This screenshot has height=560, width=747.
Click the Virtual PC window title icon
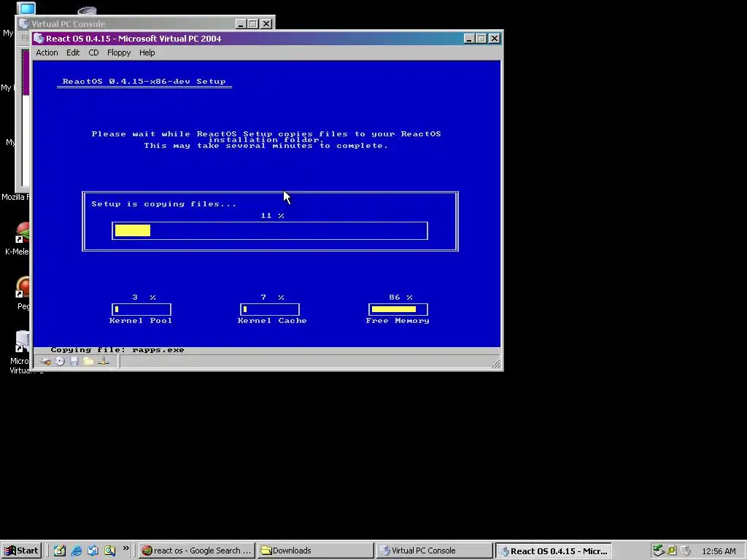(x=39, y=39)
